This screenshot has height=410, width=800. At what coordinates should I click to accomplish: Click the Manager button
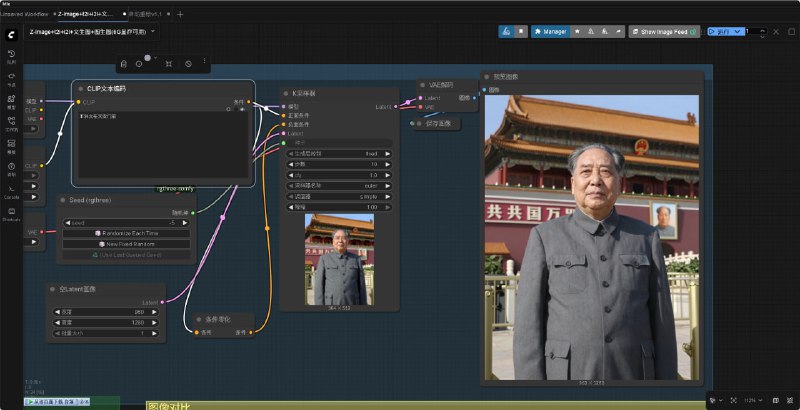point(551,32)
